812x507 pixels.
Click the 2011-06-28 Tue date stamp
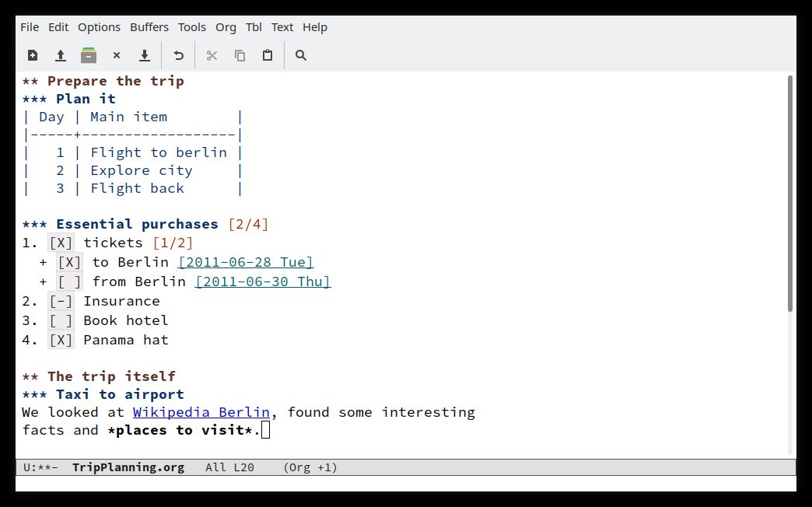246,262
